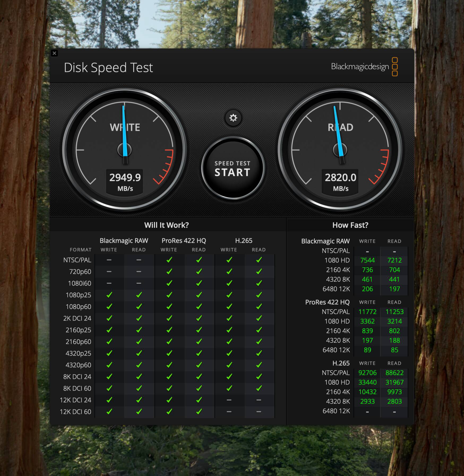This screenshot has height=476, width=464.
Task: Click 8K DCI 24 format row label
Action: pyautogui.click(x=77, y=377)
